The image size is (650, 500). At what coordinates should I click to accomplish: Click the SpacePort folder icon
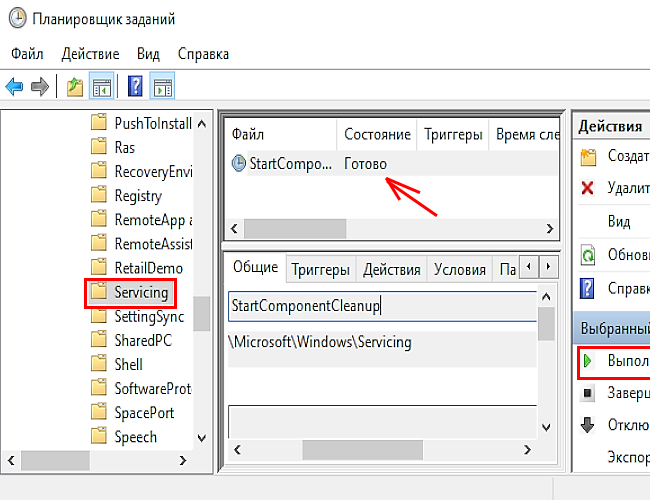tap(99, 412)
